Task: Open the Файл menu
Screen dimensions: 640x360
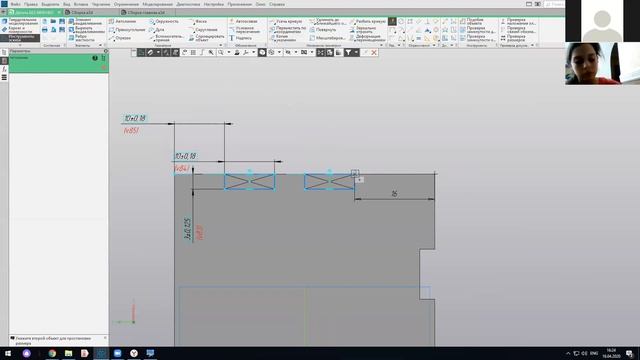Action: pyautogui.click(x=16, y=4)
